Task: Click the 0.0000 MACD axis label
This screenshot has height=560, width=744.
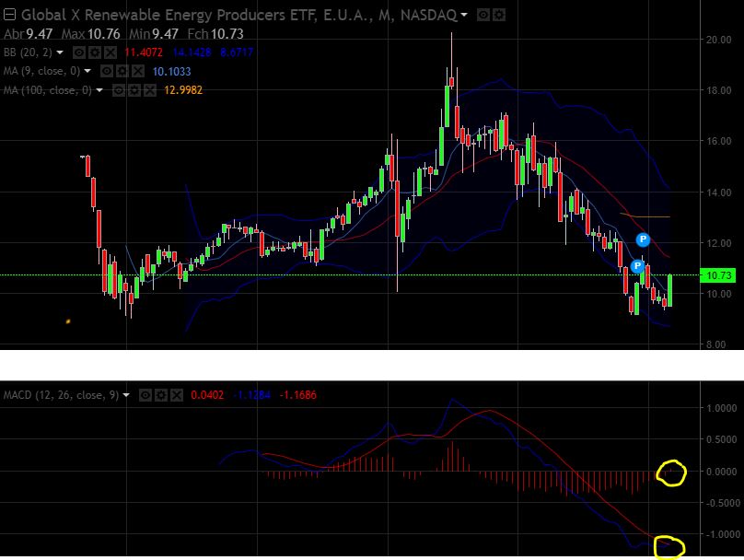Action: pyautogui.click(x=721, y=472)
